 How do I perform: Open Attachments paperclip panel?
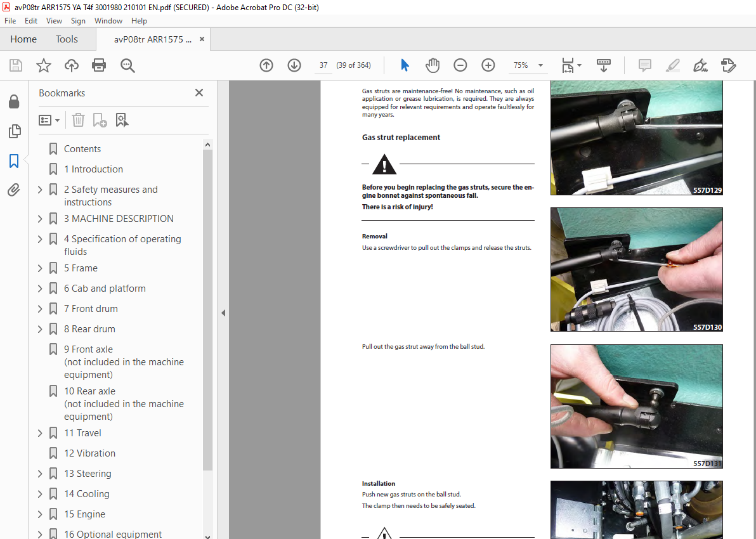point(13,190)
